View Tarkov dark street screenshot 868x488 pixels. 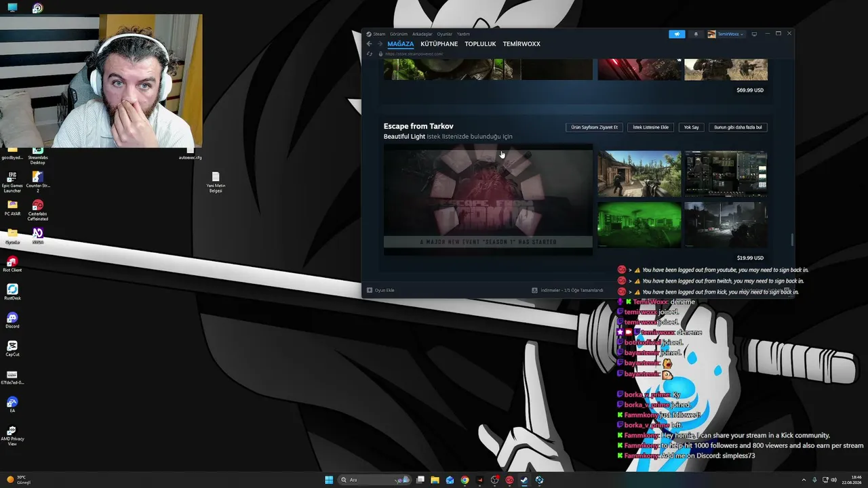click(726, 225)
